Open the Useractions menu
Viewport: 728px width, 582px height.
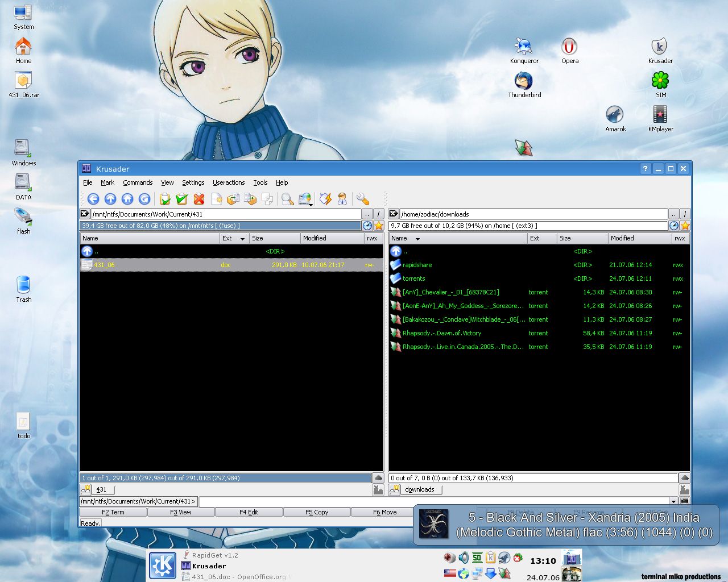tap(229, 182)
